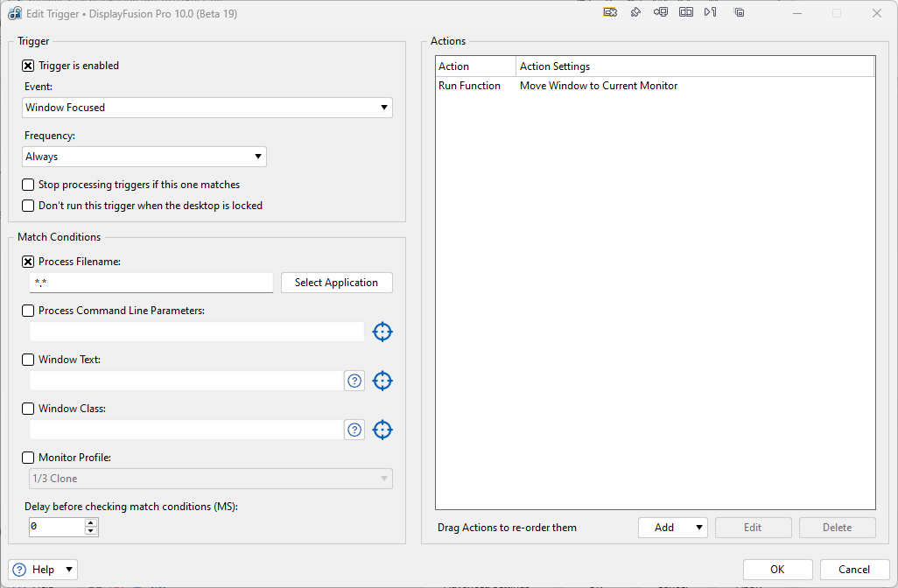Open the Add action dropdown button

pos(672,528)
